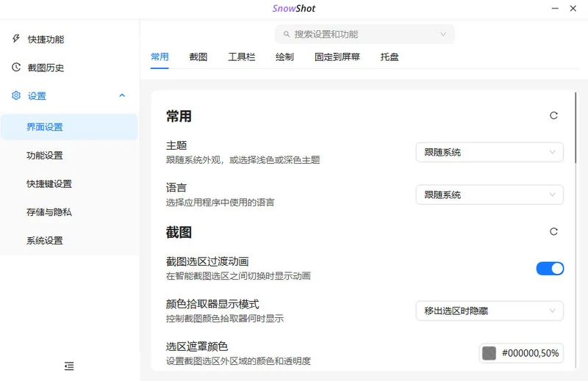The height and width of the screenshot is (381, 588).
Task: Select 界面设置 submenu item
Action: pyautogui.click(x=70, y=127)
